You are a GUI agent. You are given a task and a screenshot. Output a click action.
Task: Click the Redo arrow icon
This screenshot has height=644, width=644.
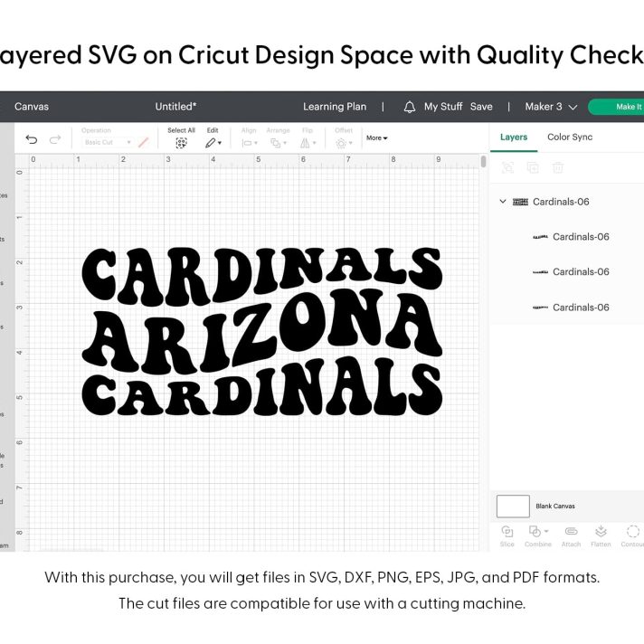click(55, 139)
